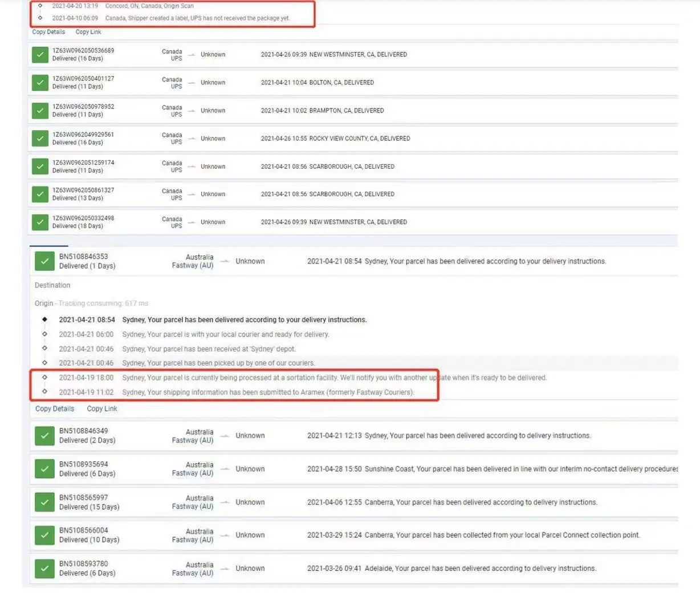
Task: Expand tracking number 1Z63W0962050861327
Action: pyautogui.click(x=83, y=190)
